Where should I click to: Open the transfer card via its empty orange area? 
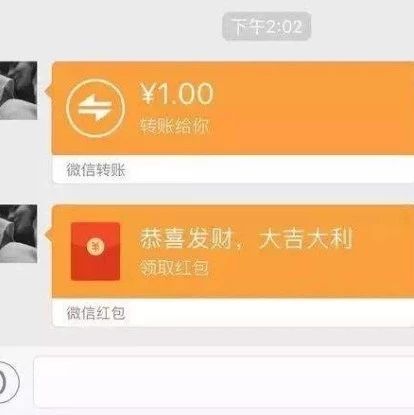(313, 108)
